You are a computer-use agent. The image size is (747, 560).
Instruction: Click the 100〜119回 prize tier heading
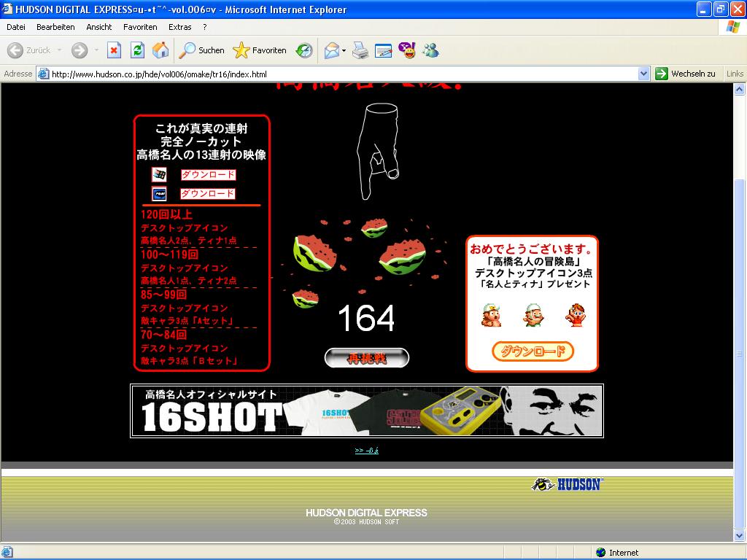point(169,254)
